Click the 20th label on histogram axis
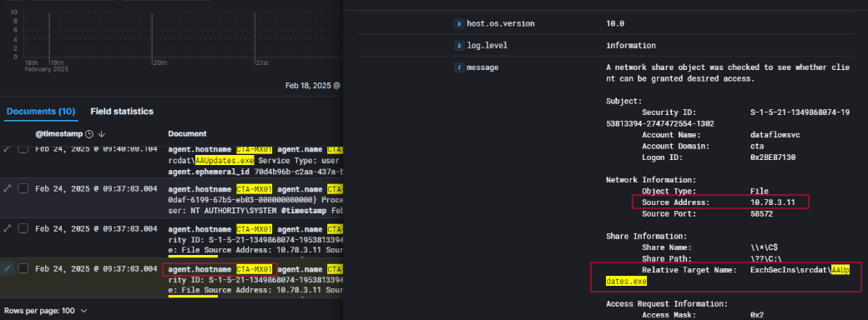The height and width of the screenshot is (320, 868). pos(160,63)
